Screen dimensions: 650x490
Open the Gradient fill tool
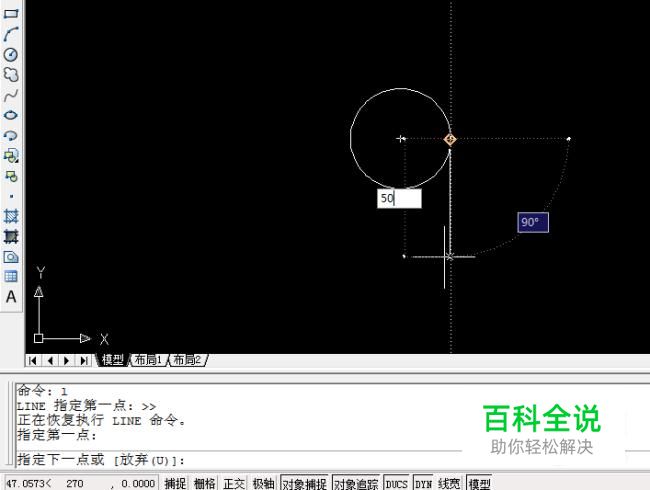[x=11, y=236]
